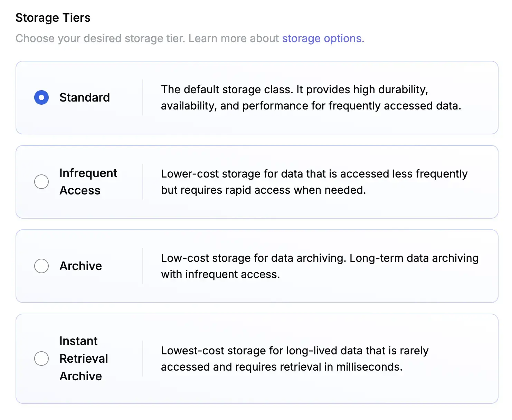Screen dimensions: 512x420
Task: Select the Infrequent Access radio button
Action: [x=41, y=181]
